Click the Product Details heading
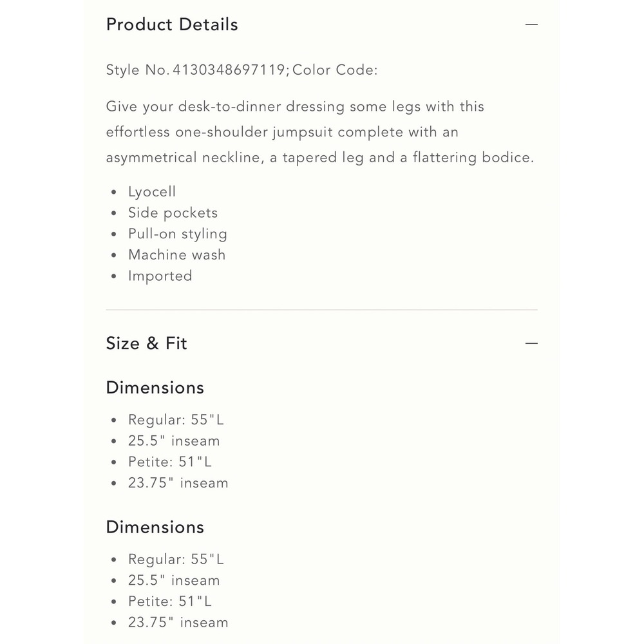This screenshot has height=644, width=644. point(172,24)
